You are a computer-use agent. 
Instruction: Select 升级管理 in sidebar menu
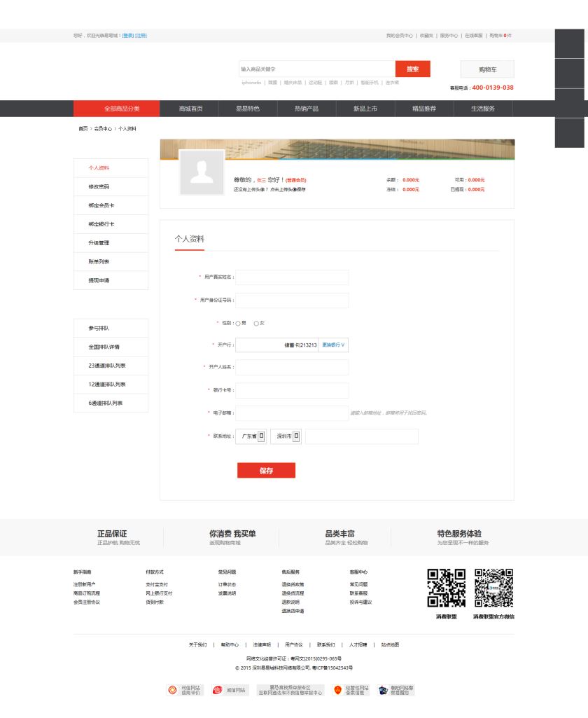coord(111,243)
